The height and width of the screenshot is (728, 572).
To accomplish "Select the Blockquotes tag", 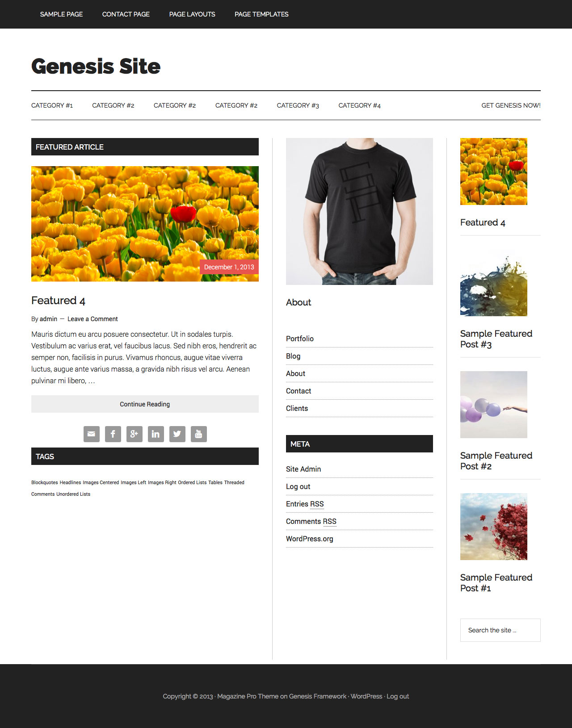I will pos(45,482).
